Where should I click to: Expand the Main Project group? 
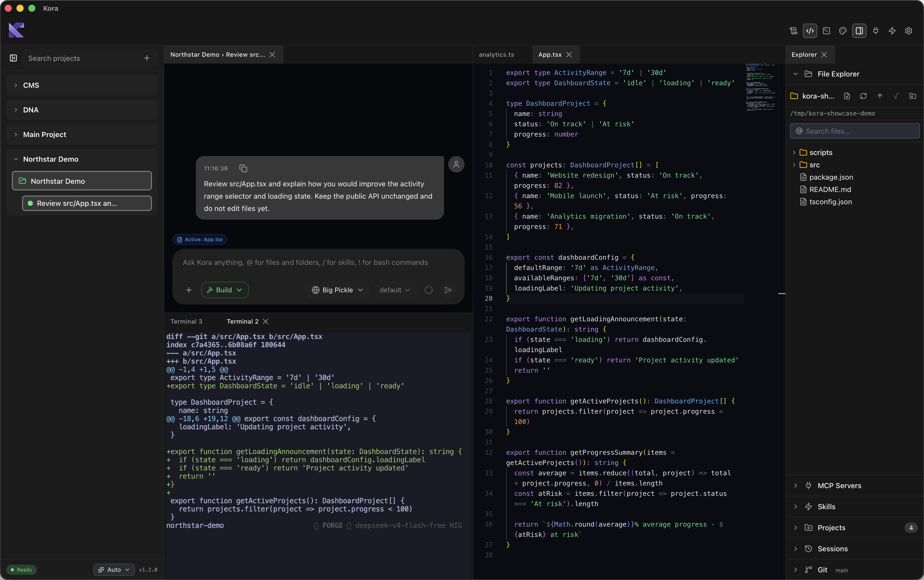[x=82, y=134]
